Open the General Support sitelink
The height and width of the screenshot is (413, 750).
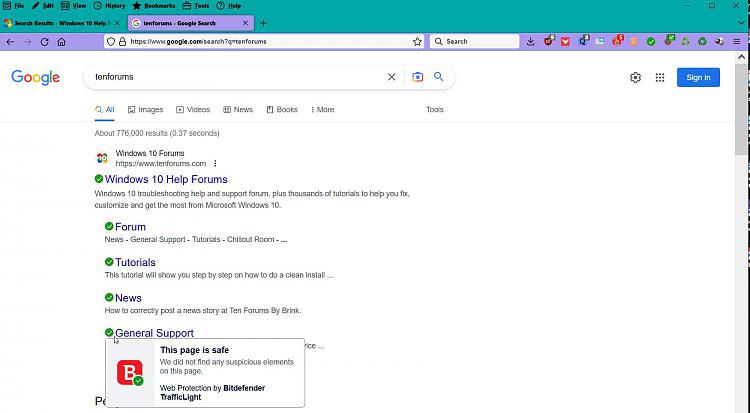point(154,333)
